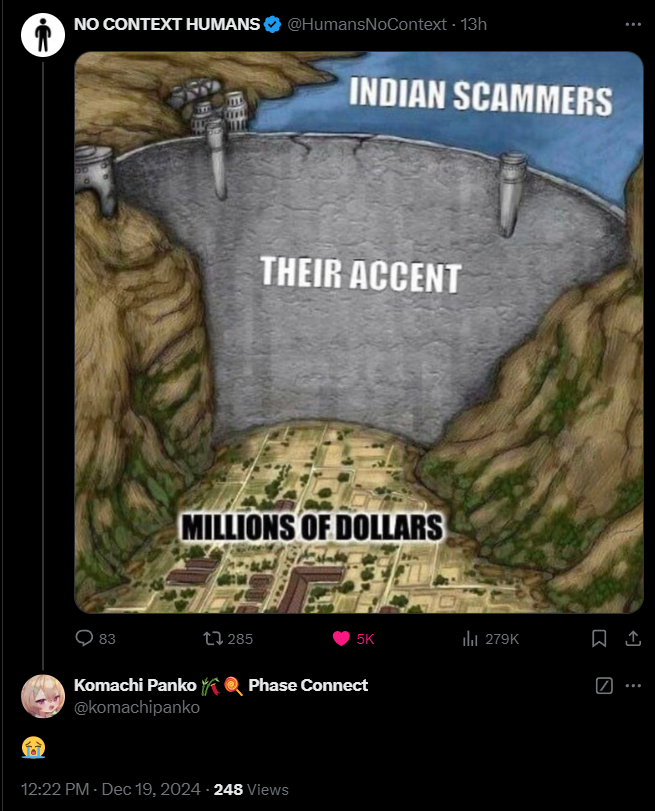Share the post via upload icon
Screen dimensions: 655x811
(633, 639)
